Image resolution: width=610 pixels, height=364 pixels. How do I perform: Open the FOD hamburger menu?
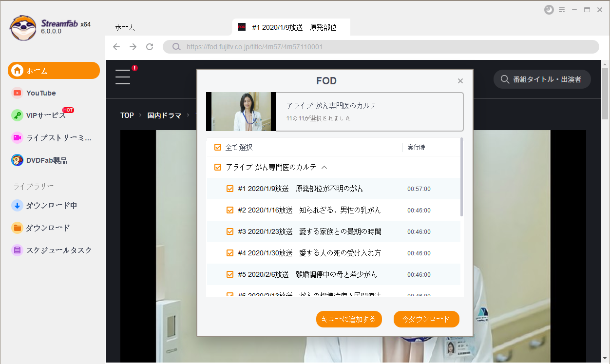123,77
